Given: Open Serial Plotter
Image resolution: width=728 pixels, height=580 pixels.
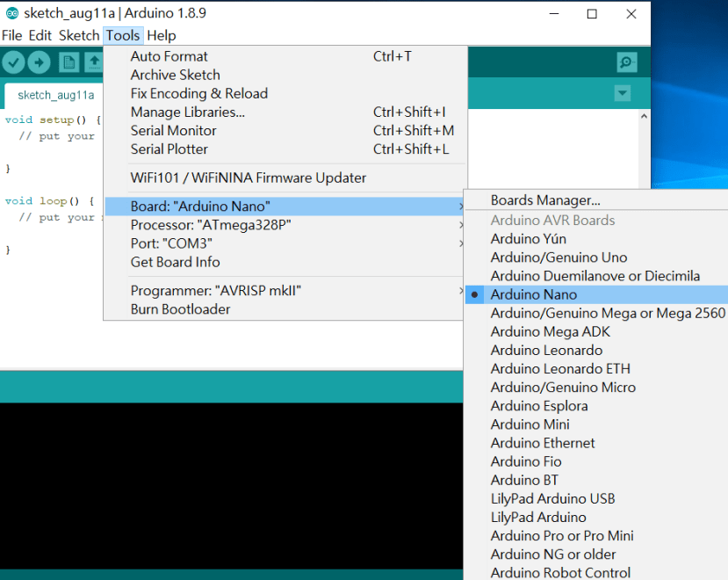Looking at the screenshot, I should point(285,149).
